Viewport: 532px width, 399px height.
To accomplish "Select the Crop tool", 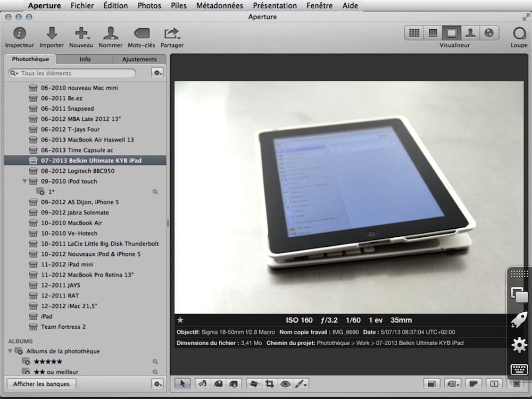I will point(269,384).
